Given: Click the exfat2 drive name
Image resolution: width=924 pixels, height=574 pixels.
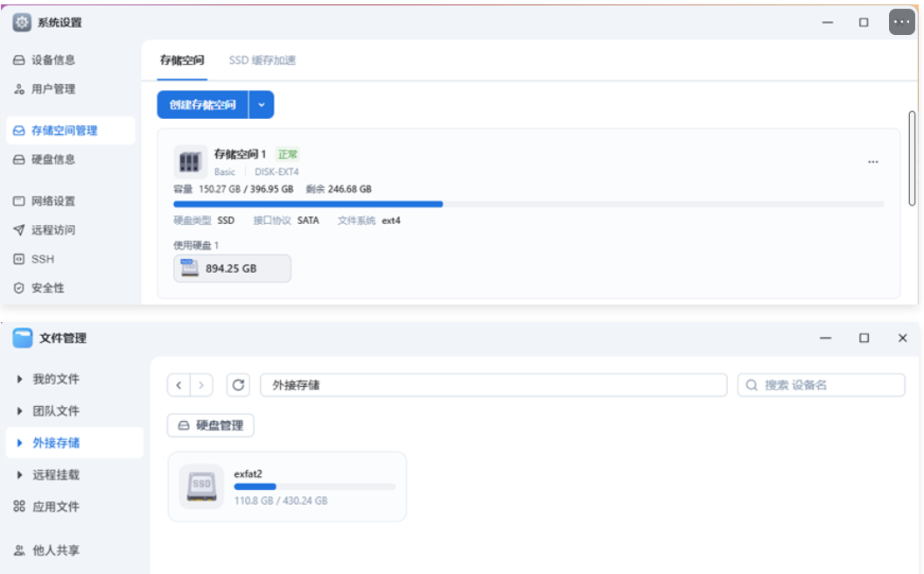Looking at the screenshot, I should pos(248,474).
